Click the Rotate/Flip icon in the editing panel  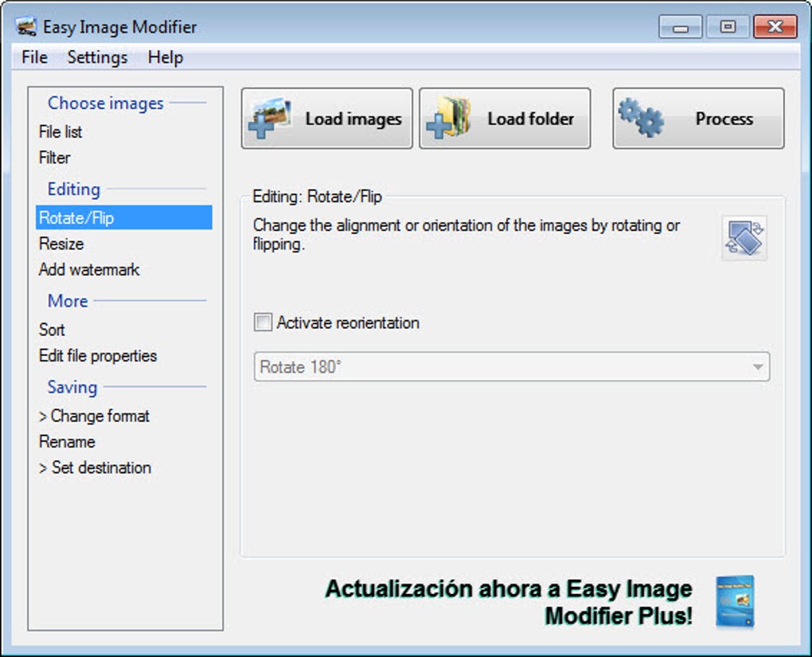[x=744, y=238]
